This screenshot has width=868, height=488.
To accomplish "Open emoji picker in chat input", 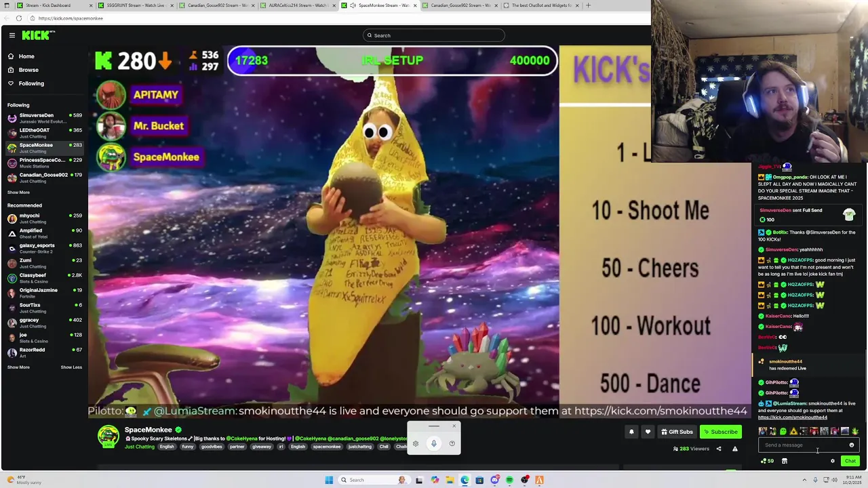I will tap(852, 445).
